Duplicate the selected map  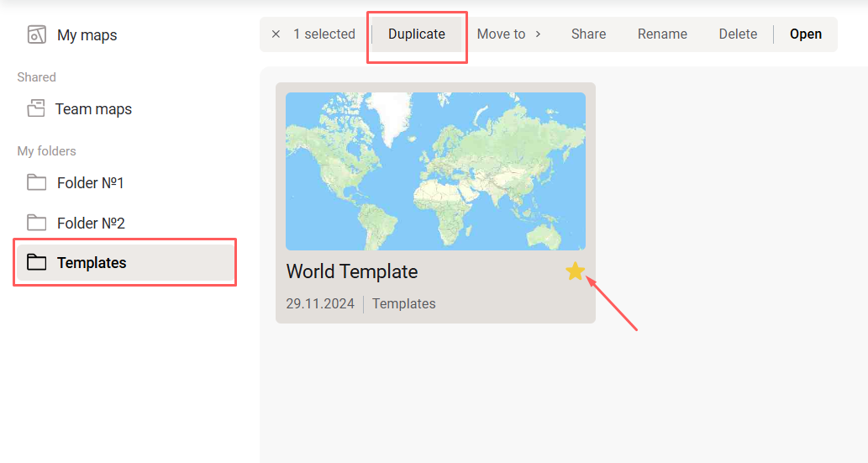[417, 34]
